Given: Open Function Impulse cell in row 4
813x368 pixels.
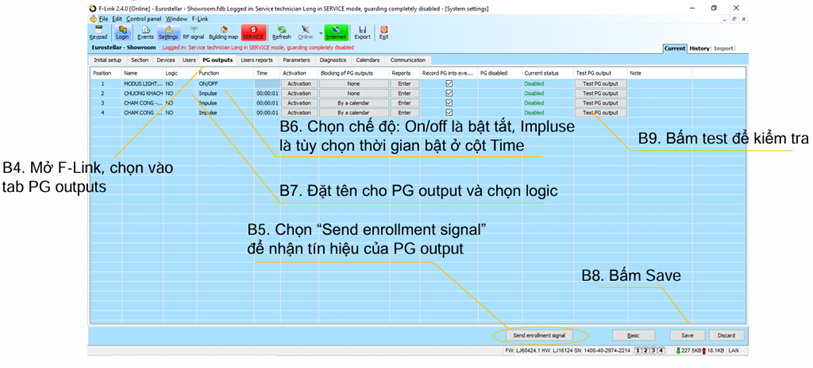Looking at the screenshot, I should click(x=225, y=112).
